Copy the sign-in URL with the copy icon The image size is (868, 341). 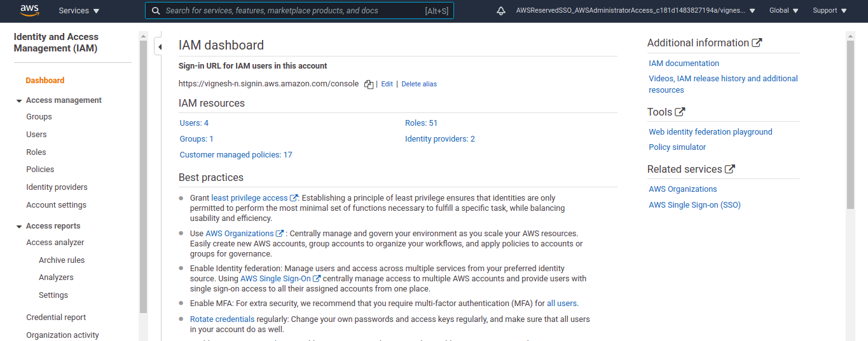click(x=368, y=84)
